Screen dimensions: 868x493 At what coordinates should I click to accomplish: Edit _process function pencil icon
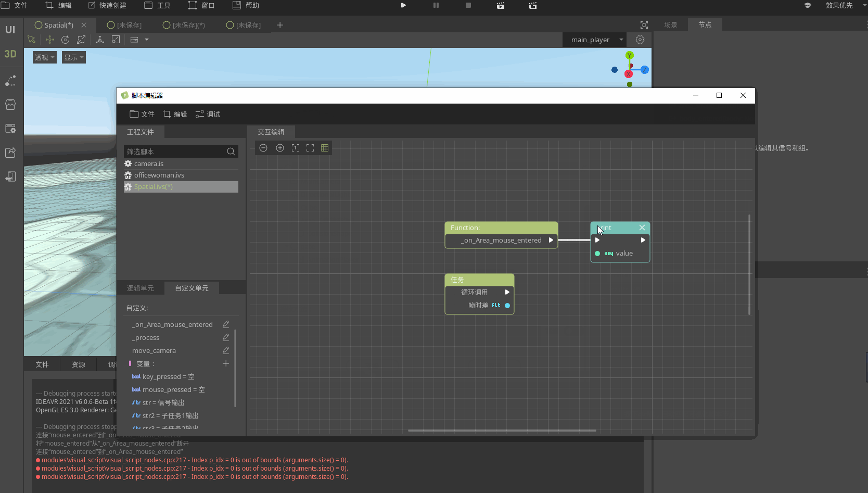click(x=226, y=337)
